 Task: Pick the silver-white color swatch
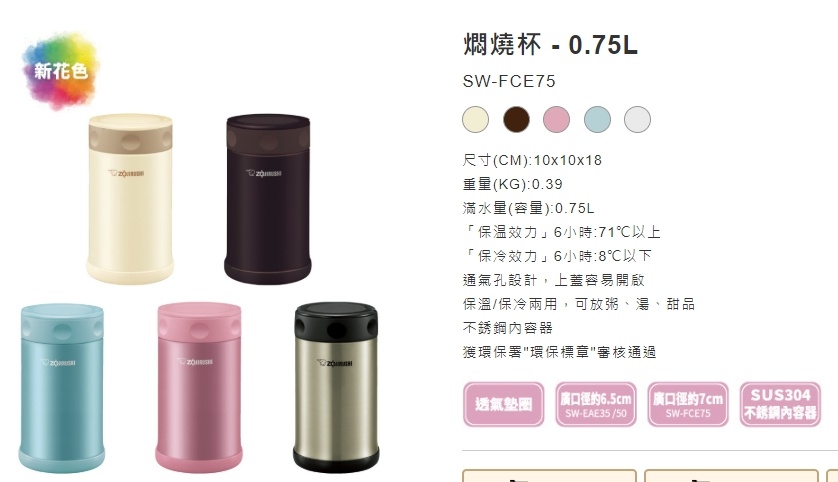[x=637, y=119]
